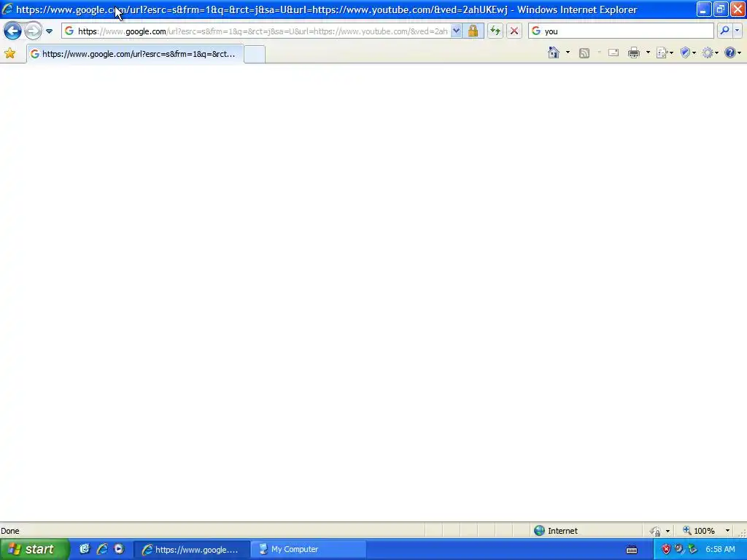Click the RSS Feeds icon

[584, 52]
